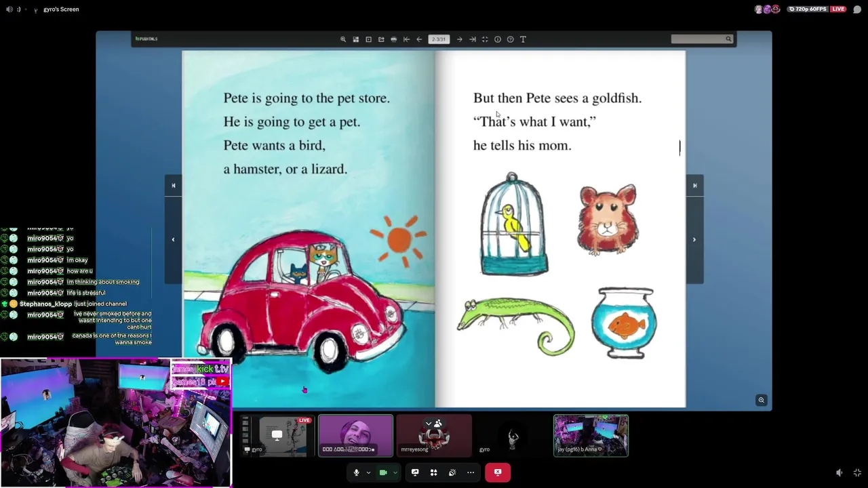Image resolution: width=868 pixels, height=488 pixels.
Task: Select the gyro avatar participant tile
Action: pos(513,436)
